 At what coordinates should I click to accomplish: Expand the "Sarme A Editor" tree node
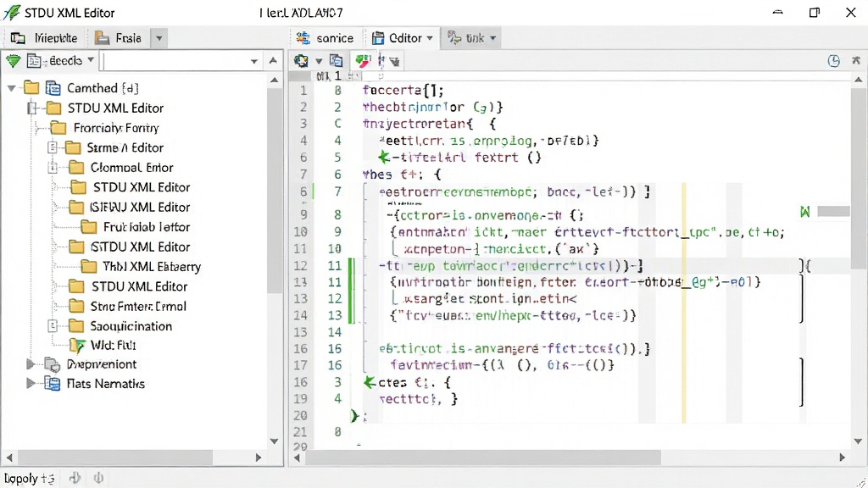coord(53,147)
